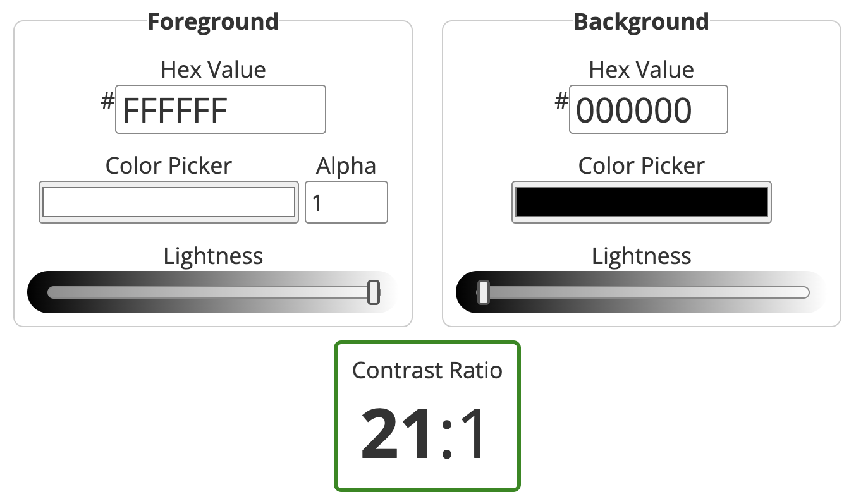Focus the Alpha input field
This screenshot has height=504, width=856.
pos(346,202)
